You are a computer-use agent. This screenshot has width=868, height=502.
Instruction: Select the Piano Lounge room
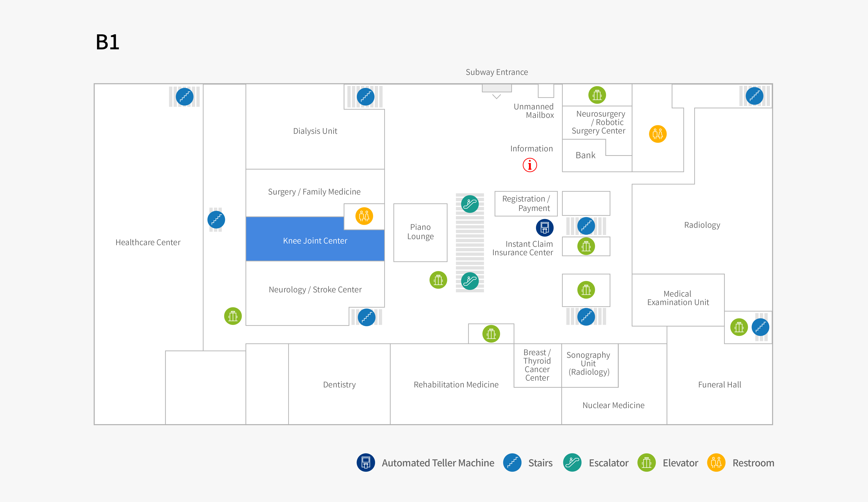[420, 233]
